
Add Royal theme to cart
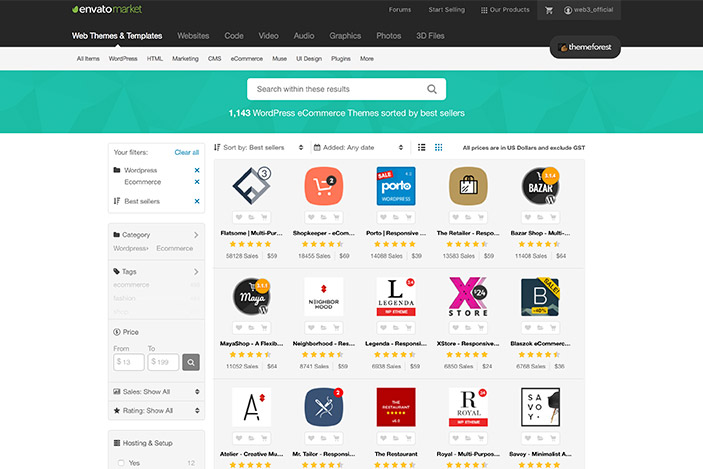tap(481, 438)
